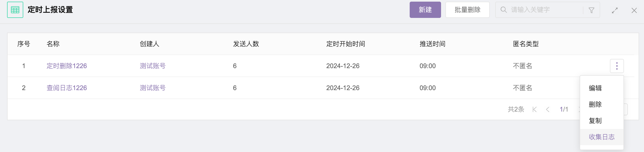
Task: Click creator 测试账号 in row 2
Action: [153, 88]
